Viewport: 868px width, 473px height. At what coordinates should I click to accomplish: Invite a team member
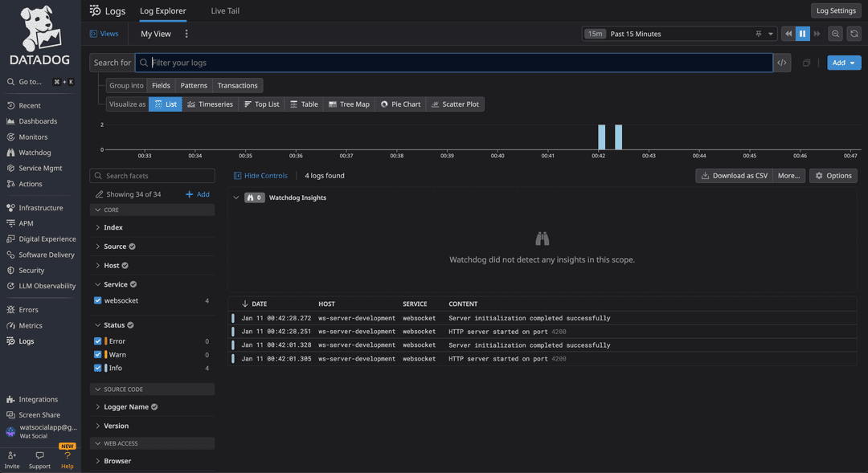click(11, 460)
